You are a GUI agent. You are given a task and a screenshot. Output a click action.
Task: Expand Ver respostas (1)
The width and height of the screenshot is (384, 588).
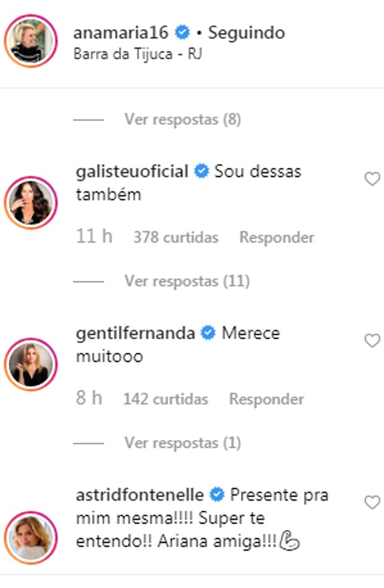tap(182, 443)
